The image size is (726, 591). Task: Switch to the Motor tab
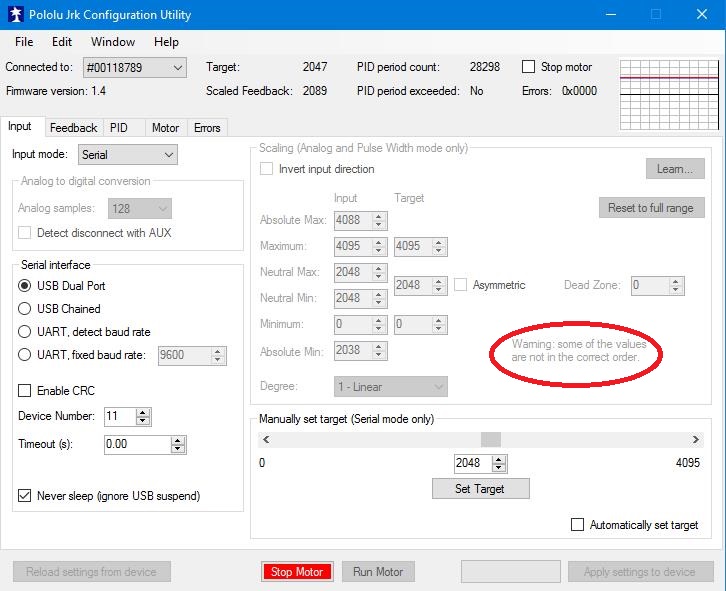(x=165, y=128)
